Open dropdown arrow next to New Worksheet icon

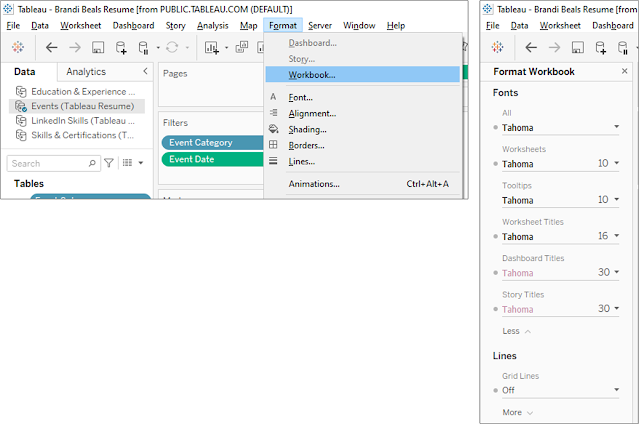(227, 48)
